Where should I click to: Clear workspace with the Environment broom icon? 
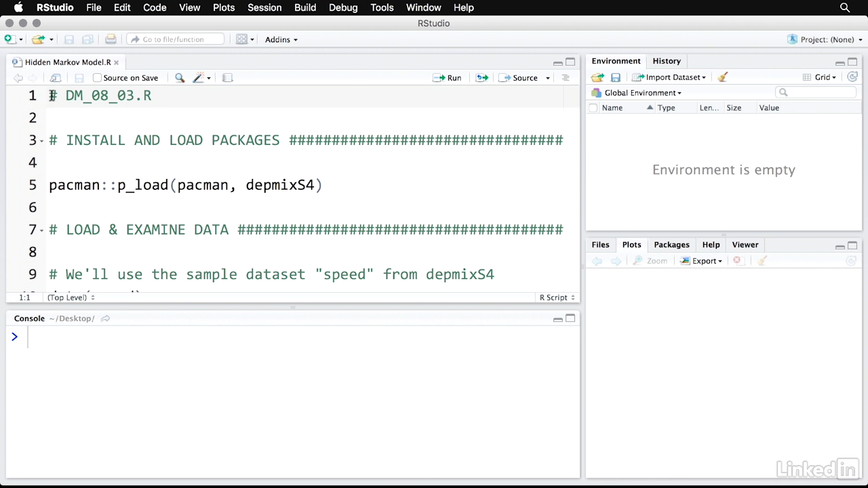point(723,77)
